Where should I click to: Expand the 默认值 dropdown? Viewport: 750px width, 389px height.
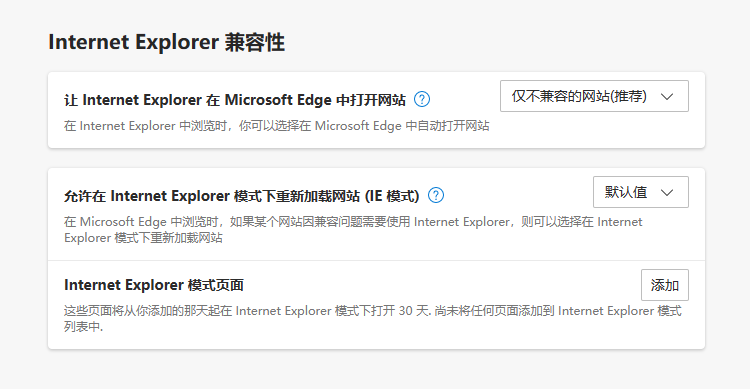pyautogui.click(x=640, y=192)
